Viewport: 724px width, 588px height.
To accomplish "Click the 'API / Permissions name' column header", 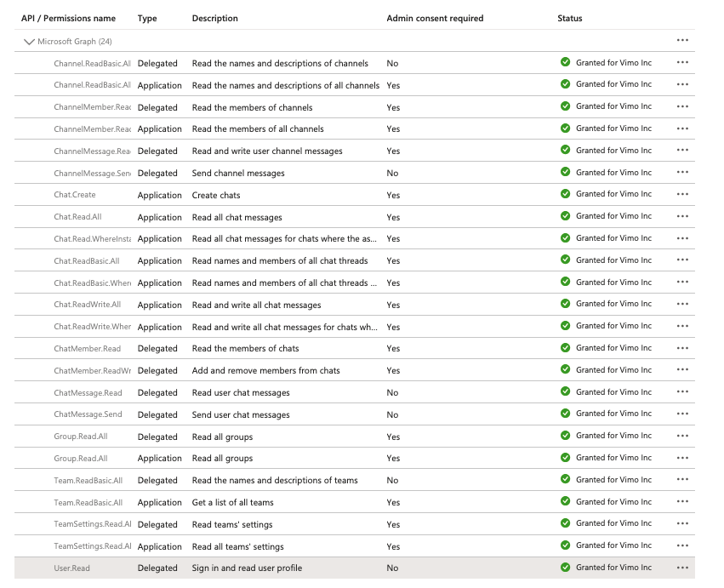I will 68,19.
